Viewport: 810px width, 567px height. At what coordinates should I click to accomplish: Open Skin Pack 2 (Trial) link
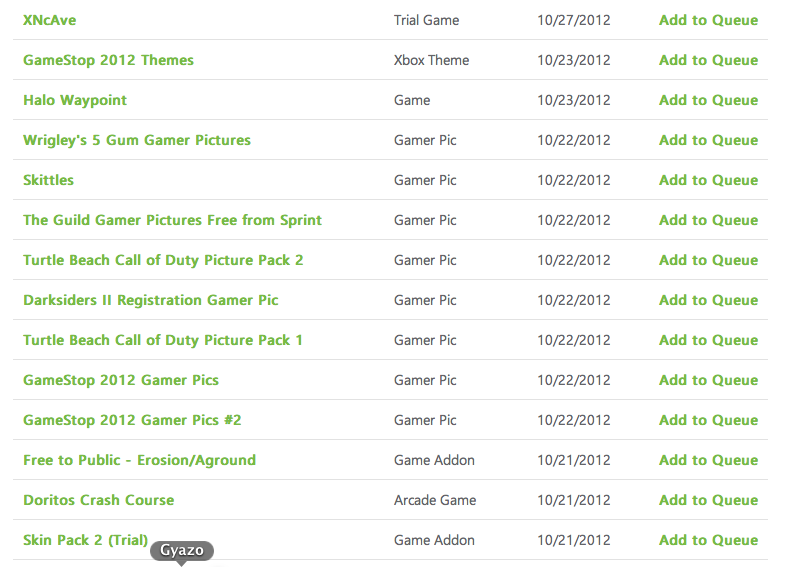point(85,540)
